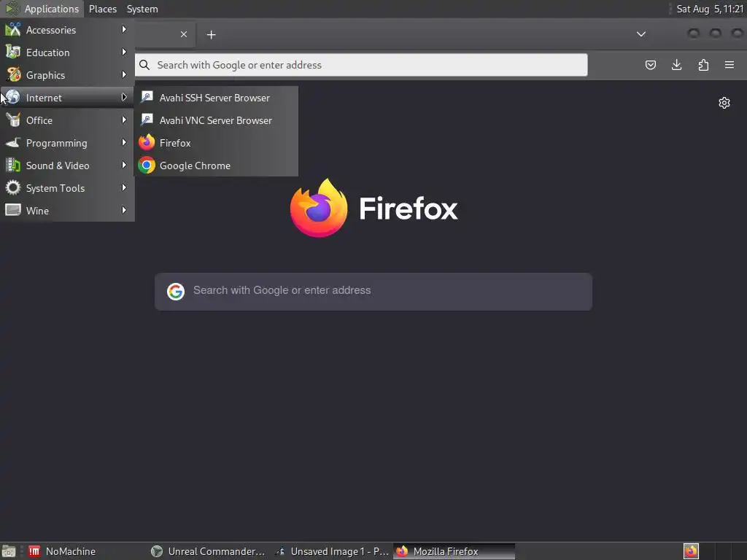The width and height of the screenshot is (747, 560).
Task: Click the Google G logo in search box
Action: click(x=176, y=292)
